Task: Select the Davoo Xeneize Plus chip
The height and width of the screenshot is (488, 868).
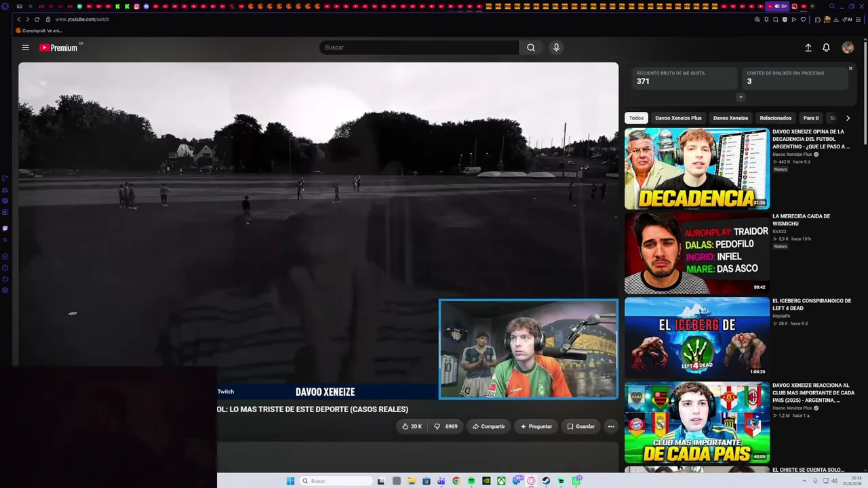Action: tap(678, 118)
